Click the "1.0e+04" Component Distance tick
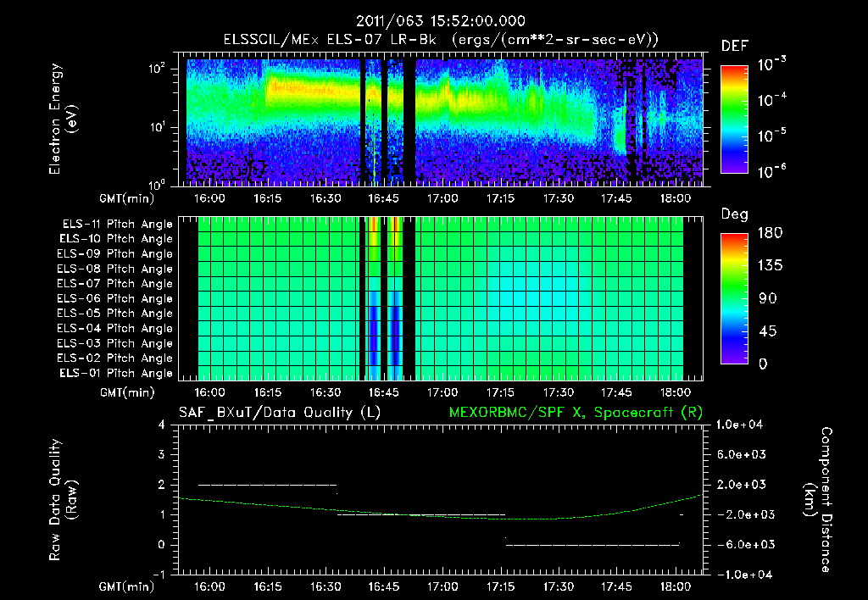This screenshot has height=600, width=868. [741, 425]
